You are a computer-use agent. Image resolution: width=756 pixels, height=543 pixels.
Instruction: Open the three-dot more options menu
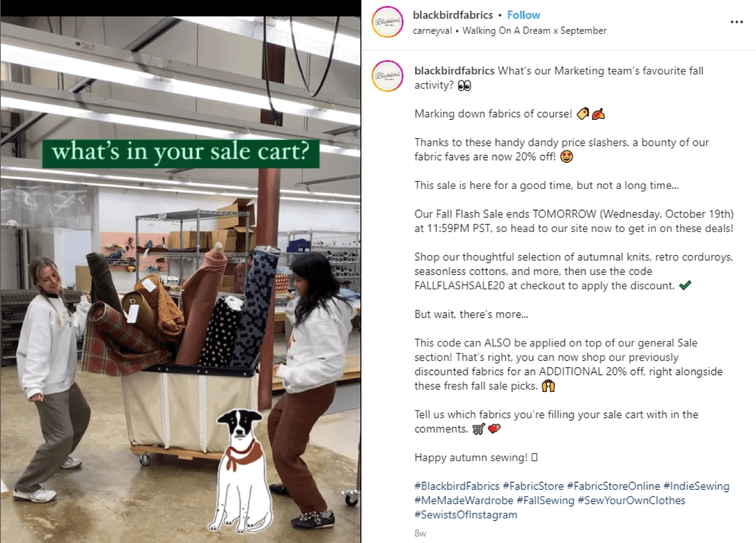coord(737,22)
